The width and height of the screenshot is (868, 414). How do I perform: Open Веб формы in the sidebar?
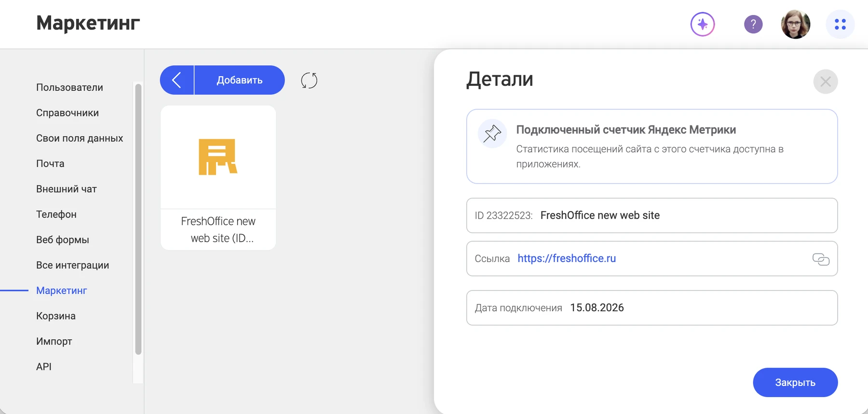(63, 240)
